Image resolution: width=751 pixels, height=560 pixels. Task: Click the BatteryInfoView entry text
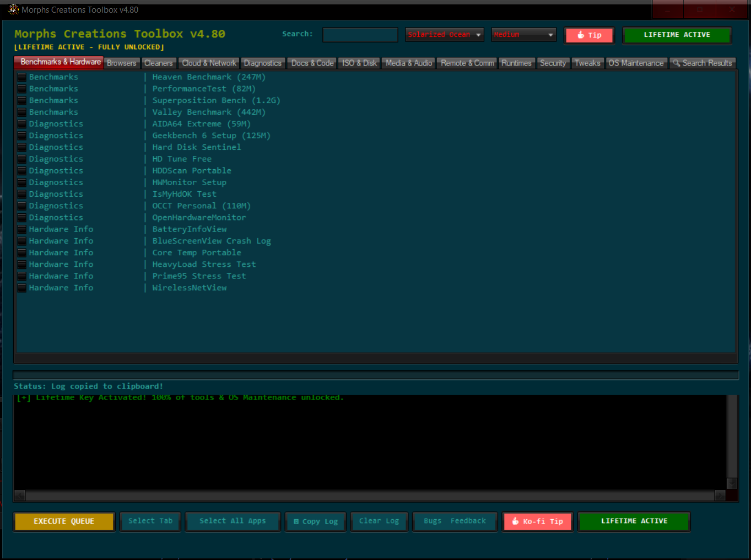click(190, 229)
